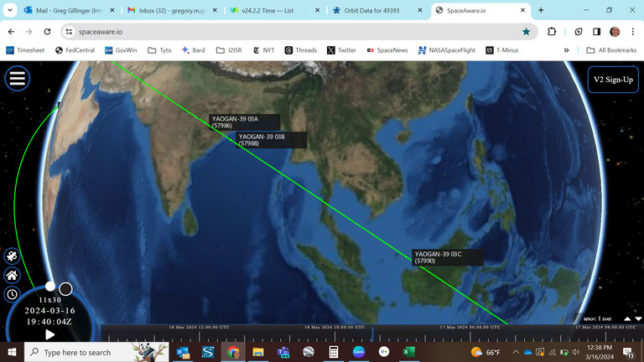Open the OneDrive tray icon
This screenshot has height=362, width=644.
coord(527,352)
